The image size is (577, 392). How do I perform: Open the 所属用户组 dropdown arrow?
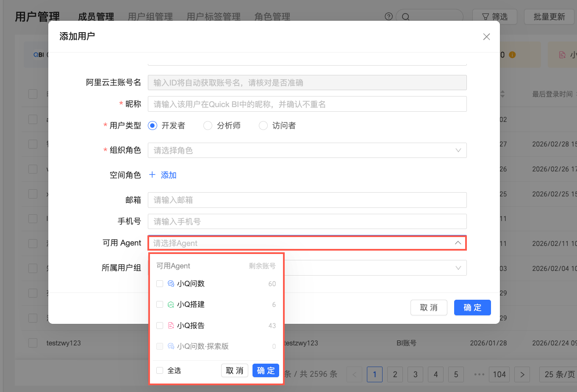point(458,268)
